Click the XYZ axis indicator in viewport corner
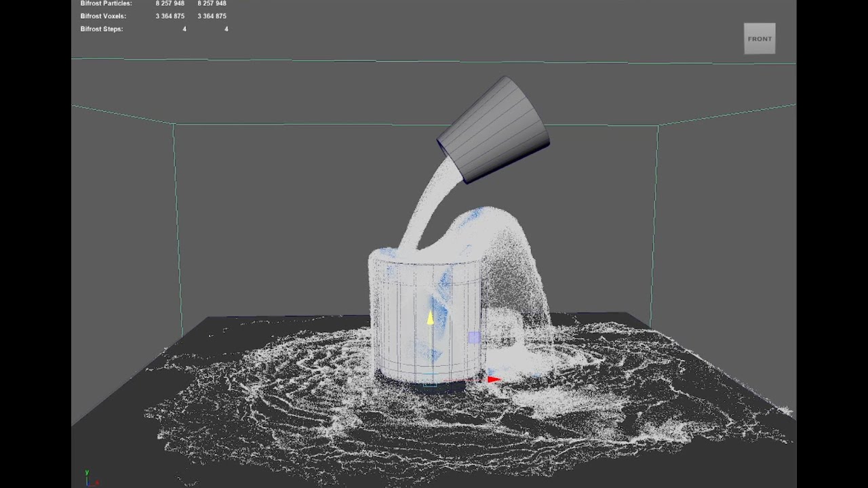Image resolution: width=868 pixels, height=488 pixels. coord(90,477)
